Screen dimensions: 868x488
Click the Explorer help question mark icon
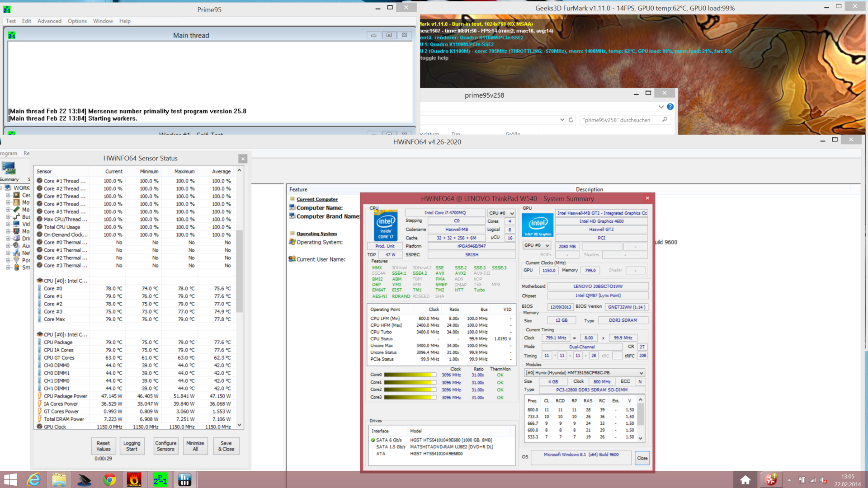pyautogui.click(x=670, y=107)
